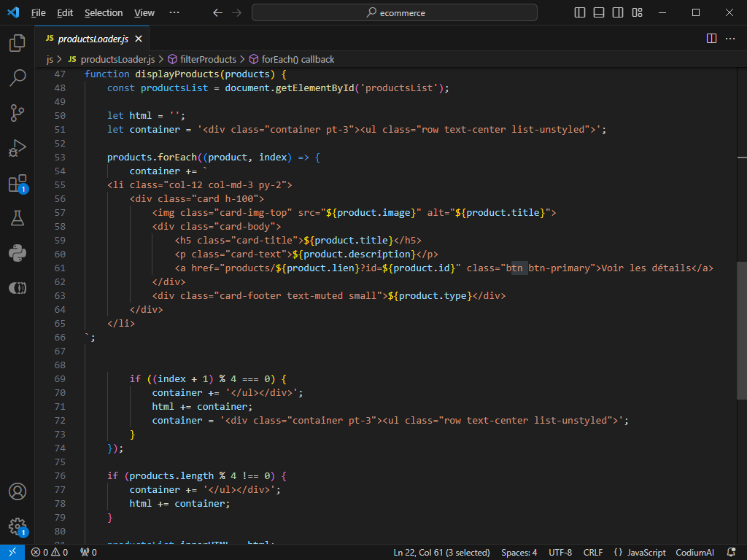This screenshot has width=747, height=560.
Task: Open the editor More Actions menu
Action: (731, 38)
